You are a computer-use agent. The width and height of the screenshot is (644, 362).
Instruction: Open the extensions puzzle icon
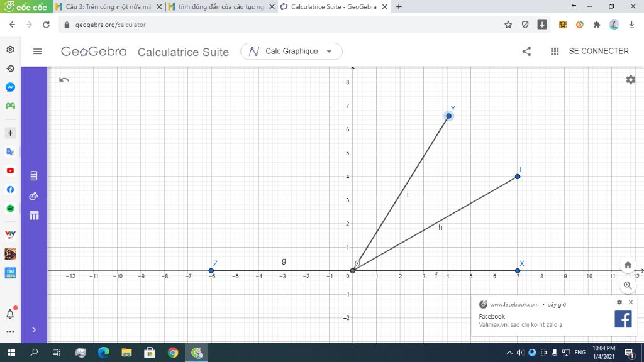point(597,25)
